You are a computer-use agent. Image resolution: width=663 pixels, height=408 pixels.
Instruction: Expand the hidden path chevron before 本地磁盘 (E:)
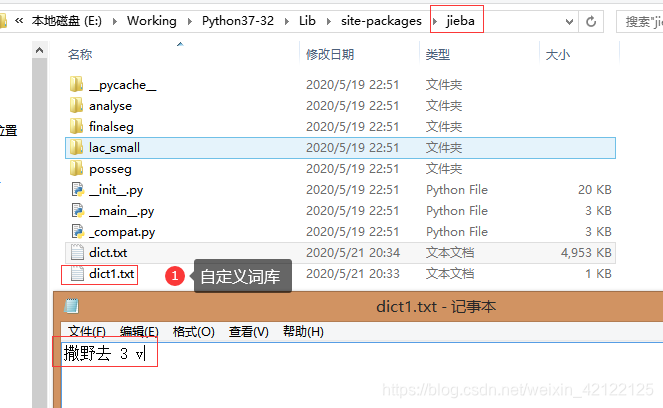19,20
